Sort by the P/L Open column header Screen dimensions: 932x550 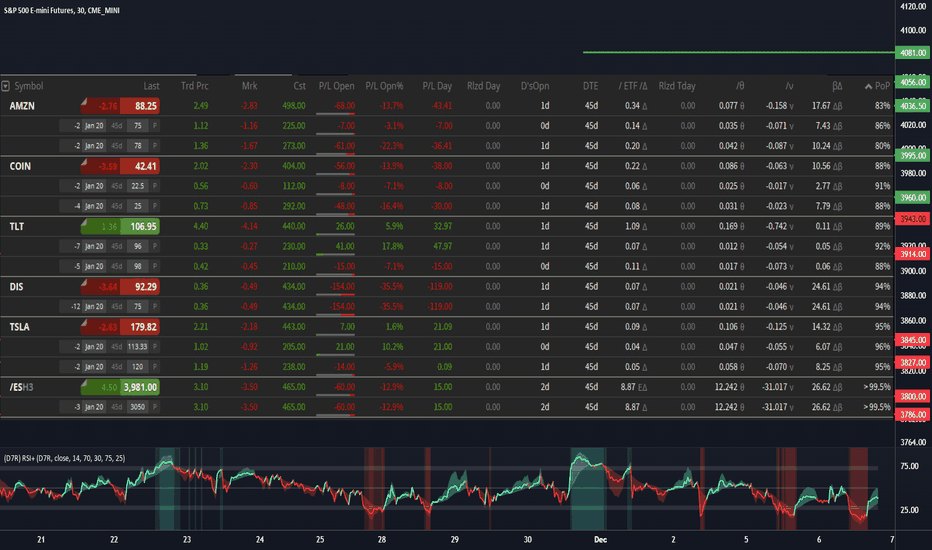tap(336, 86)
